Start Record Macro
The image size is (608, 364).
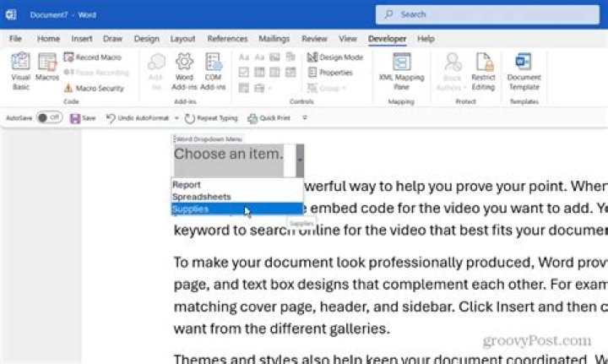[93, 57]
